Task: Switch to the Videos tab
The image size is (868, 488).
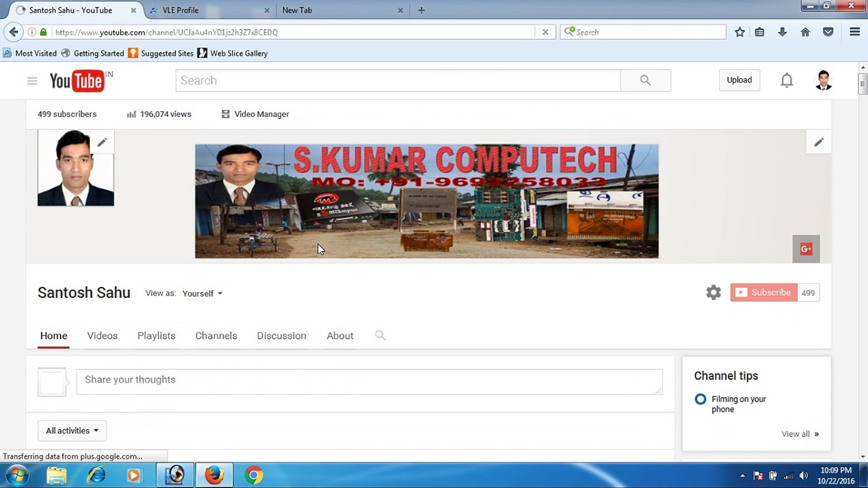Action: 102,336
